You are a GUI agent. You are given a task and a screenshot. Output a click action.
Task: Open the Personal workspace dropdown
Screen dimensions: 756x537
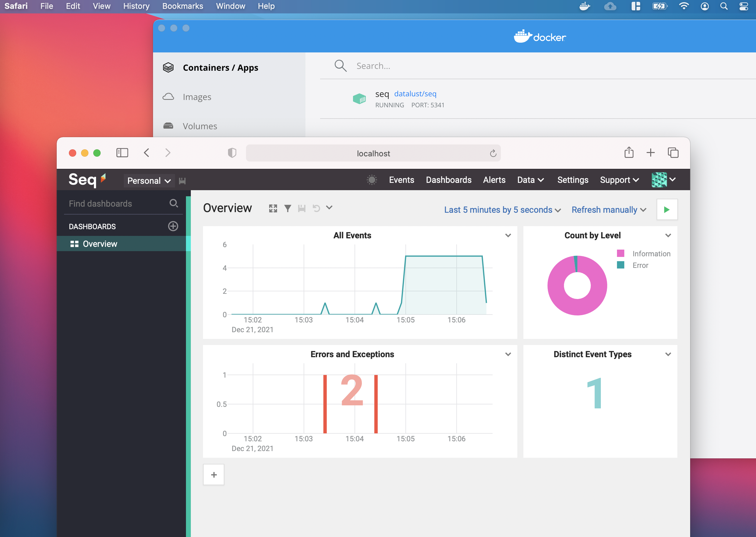[x=149, y=180]
